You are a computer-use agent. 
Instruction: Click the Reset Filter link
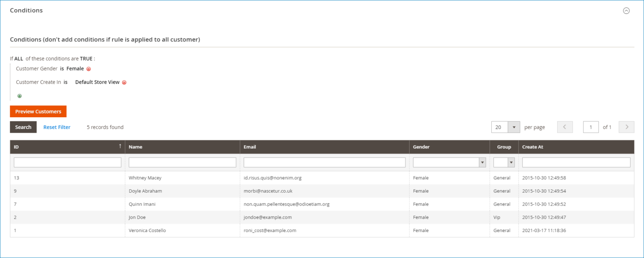57,127
